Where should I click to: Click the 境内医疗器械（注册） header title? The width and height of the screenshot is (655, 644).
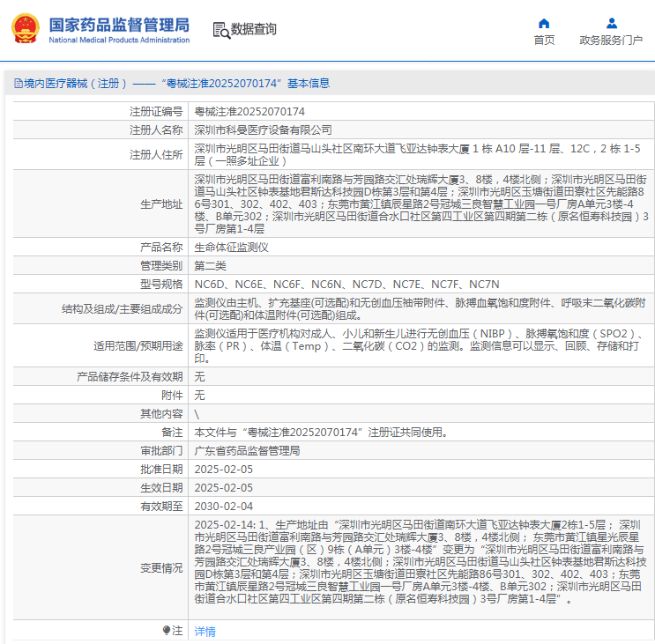click(176, 84)
